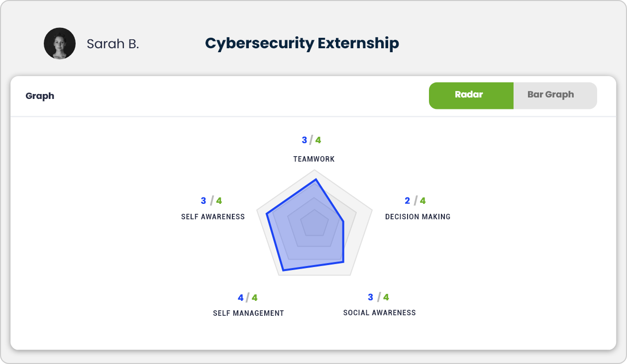The image size is (627, 364).
Task: Click the blue Teamwork score 3
Action: coord(305,140)
